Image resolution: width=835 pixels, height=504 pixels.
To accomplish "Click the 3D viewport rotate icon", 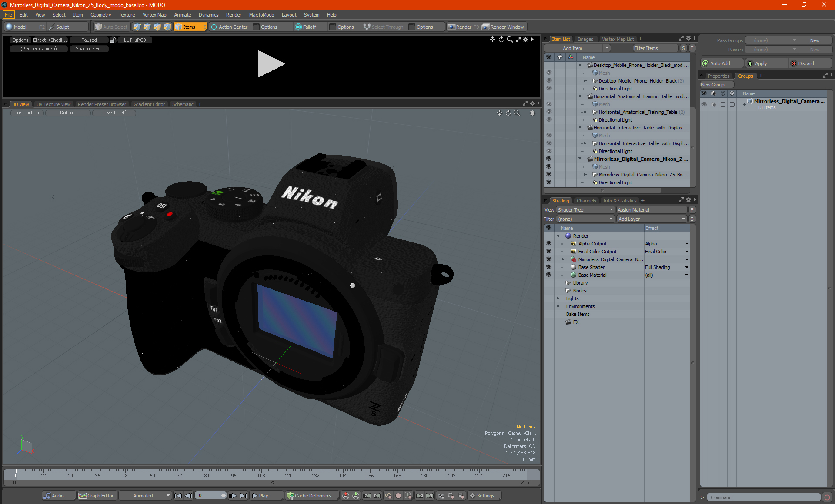I will tap(508, 113).
